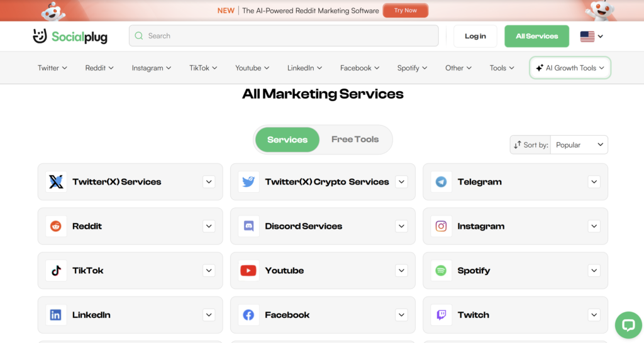Open the live chat bubble
The image size is (644, 343).
[x=628, y=325]
